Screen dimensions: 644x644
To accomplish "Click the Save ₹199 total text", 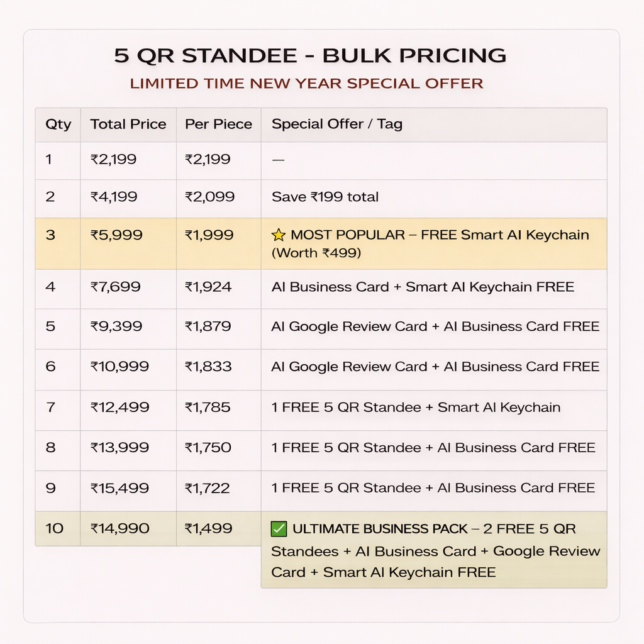I will 325,197.
